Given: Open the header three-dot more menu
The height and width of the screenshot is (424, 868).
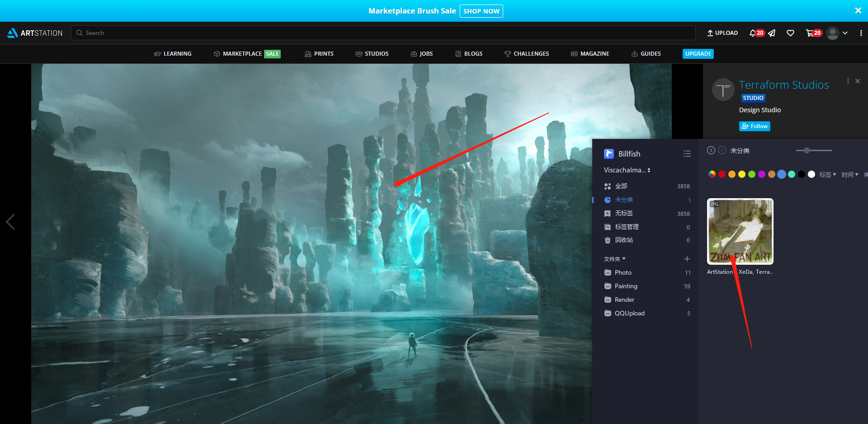Looking at the screenshot, I should click(861, 33).
